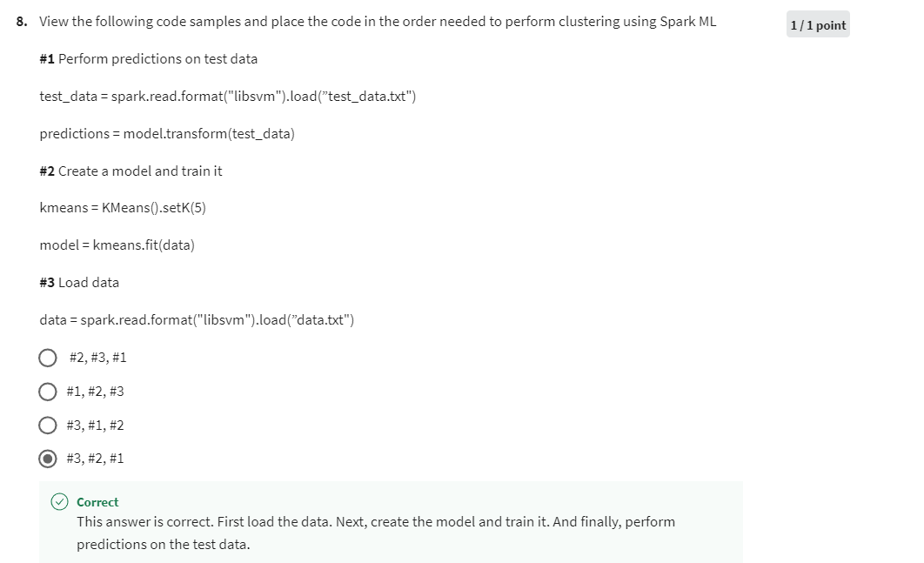Click the #2 Create a model heading
The height and width of the screenshot is (563, 924).
(131, 171)
